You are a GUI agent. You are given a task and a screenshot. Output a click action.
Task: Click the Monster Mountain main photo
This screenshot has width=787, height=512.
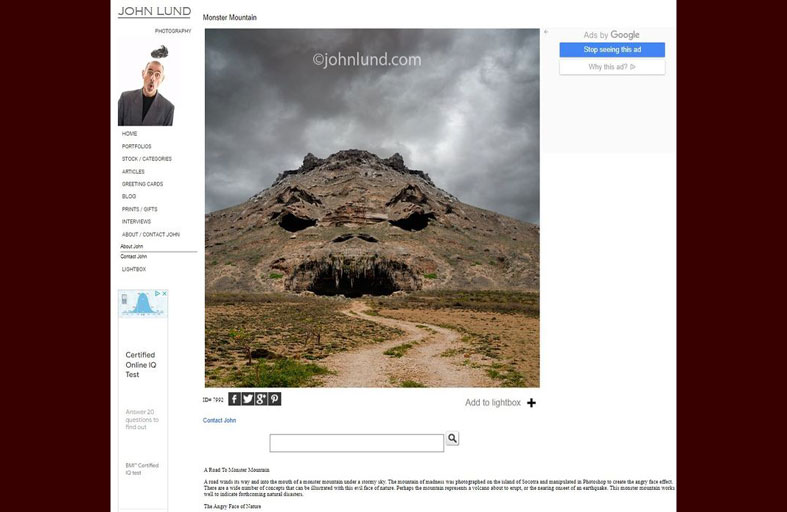coord(372,208)
